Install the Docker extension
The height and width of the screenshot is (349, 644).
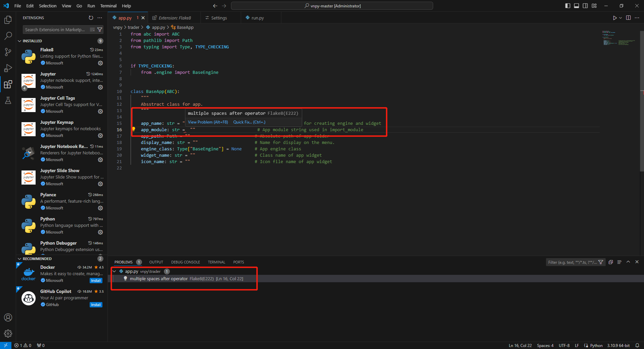[x=96, y=281]
